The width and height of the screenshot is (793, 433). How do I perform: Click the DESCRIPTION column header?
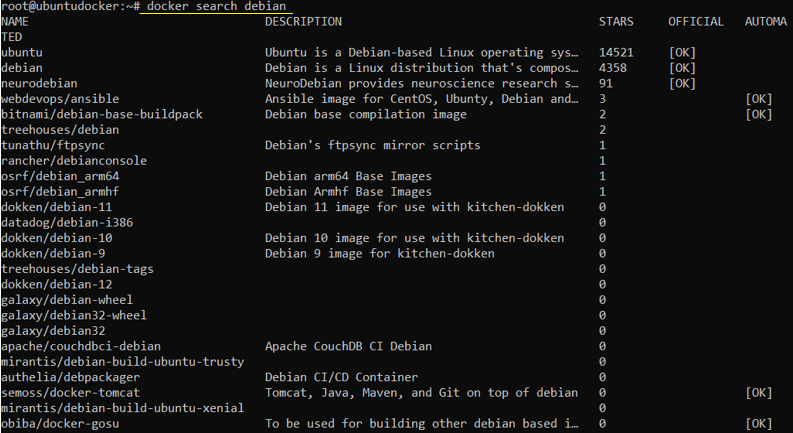pyautogui.click(x=303, y=22)
